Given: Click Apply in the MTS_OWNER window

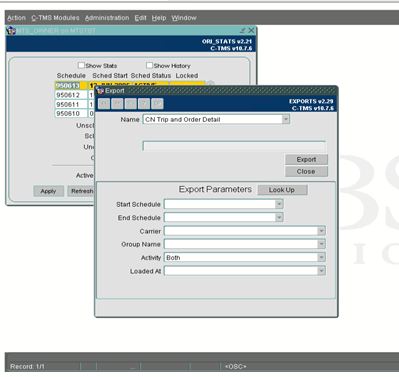Looking at the screenshot, I should point(48,191).
